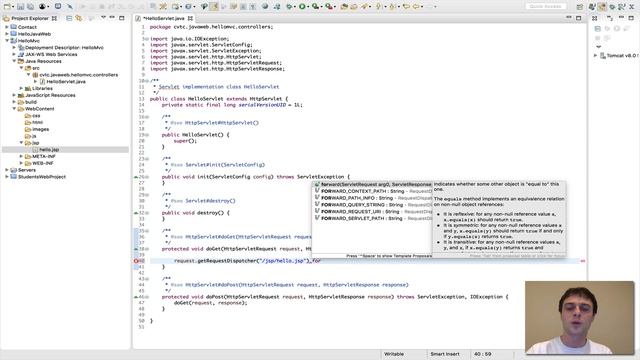Toggle the comment fold at line 29
Image resolution: width=640 pixels, height=360 pixels.
click(146, 195)
